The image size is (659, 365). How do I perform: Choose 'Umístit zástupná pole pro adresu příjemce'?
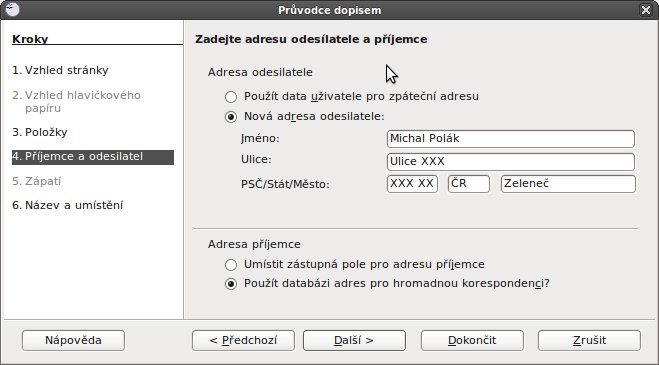(231, 264)
